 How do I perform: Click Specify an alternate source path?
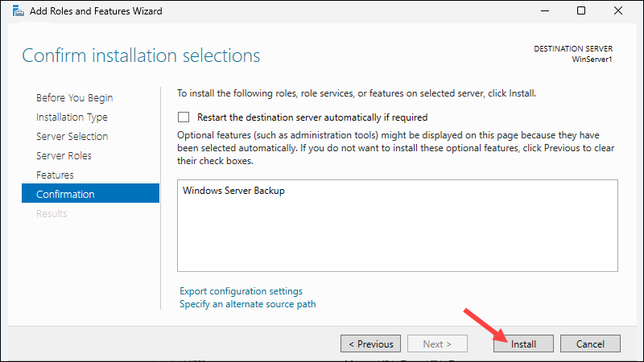coord(247,304)
